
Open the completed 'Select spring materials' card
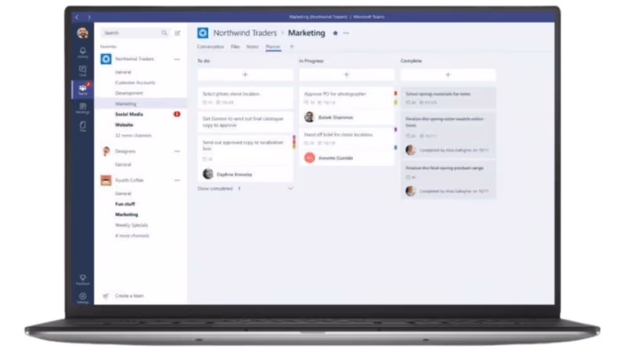[x=448, y=97]
